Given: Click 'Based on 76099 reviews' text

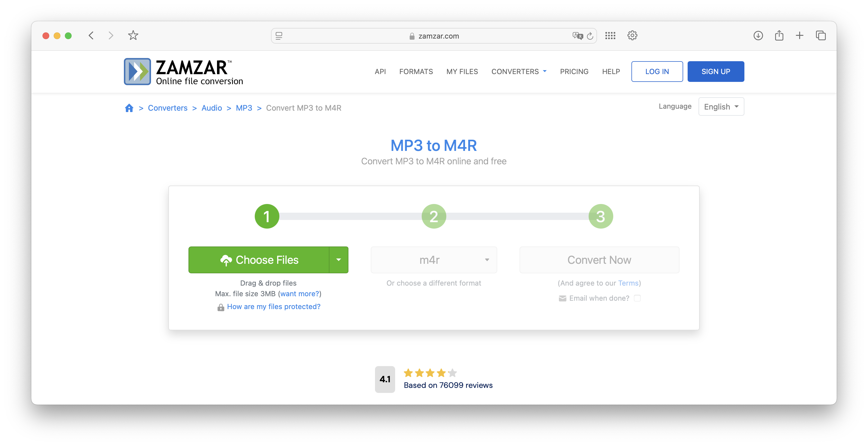Looking at the screenshot, I should click(x=448, y=385).
